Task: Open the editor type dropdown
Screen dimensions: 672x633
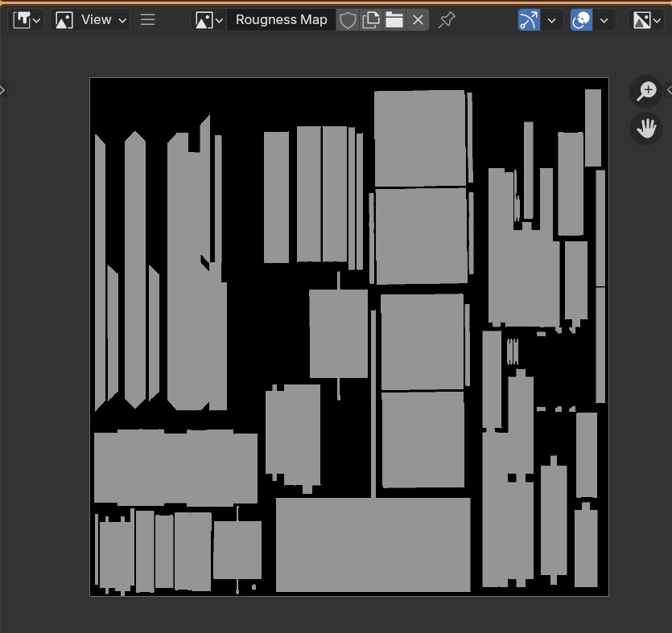Action: tap(26, 19)
